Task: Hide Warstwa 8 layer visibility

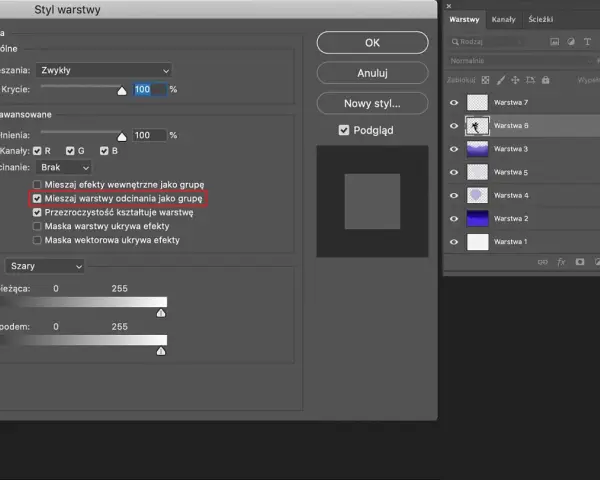Action: (454, 126)
